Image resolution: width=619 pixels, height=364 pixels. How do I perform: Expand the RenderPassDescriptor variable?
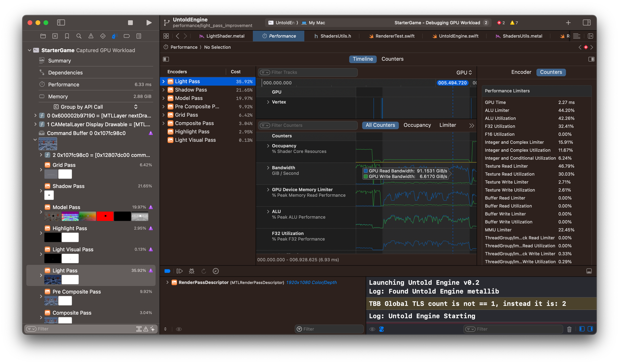167,282
